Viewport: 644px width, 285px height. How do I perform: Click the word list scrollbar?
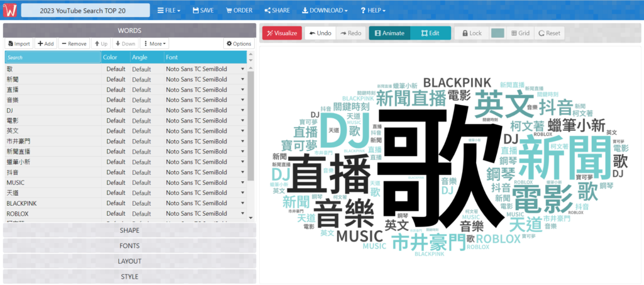tap(251, 125)
